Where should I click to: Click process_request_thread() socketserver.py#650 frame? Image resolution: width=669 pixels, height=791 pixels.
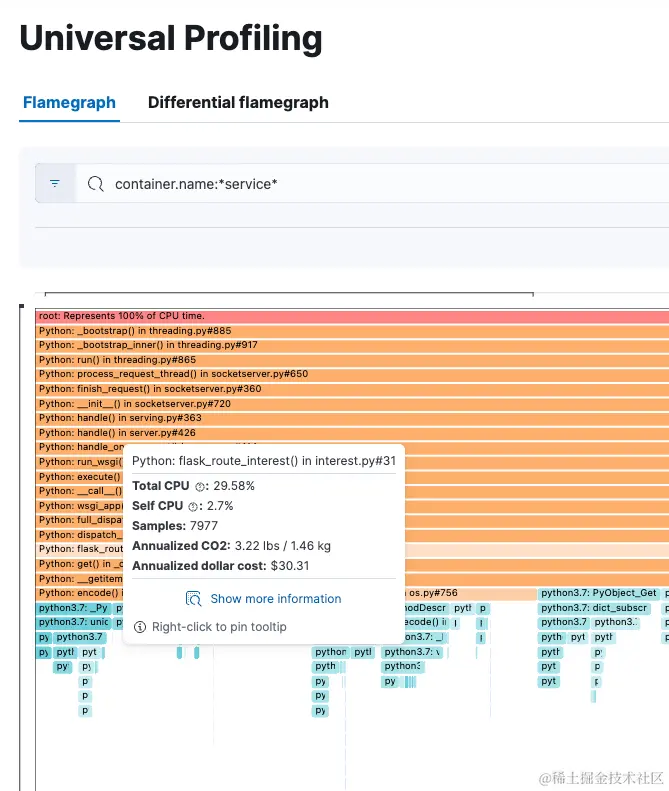pos(350,374)
